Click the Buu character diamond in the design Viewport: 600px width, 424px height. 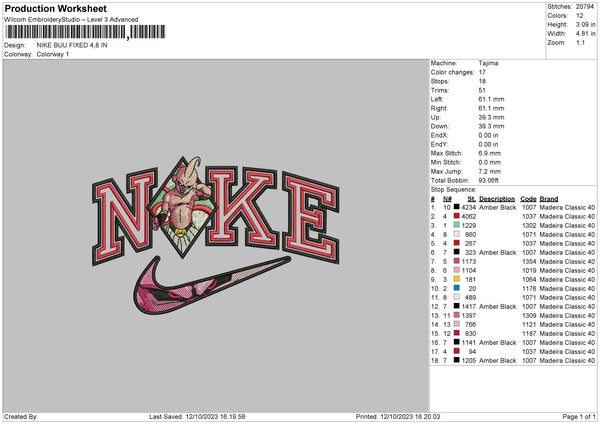(182, 207)
